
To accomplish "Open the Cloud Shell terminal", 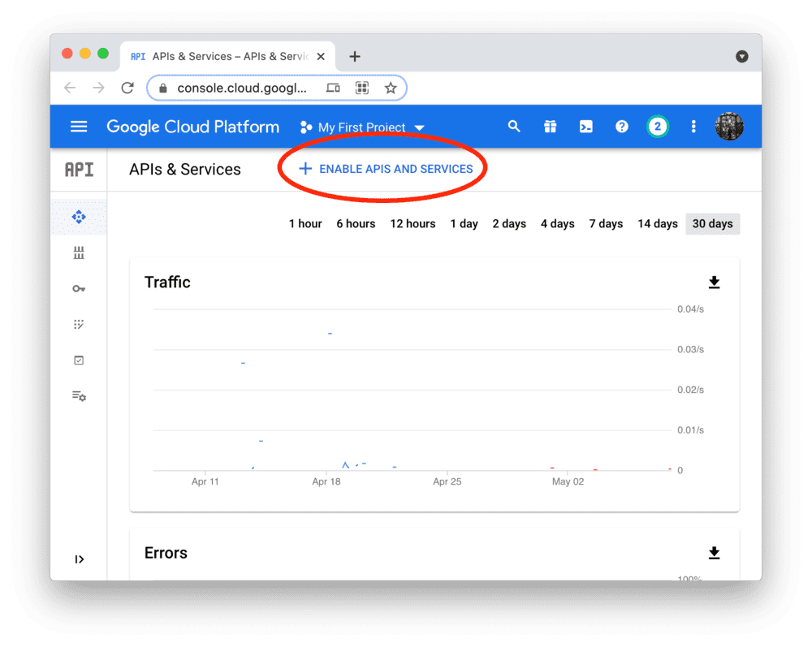I will pos(586,127).
